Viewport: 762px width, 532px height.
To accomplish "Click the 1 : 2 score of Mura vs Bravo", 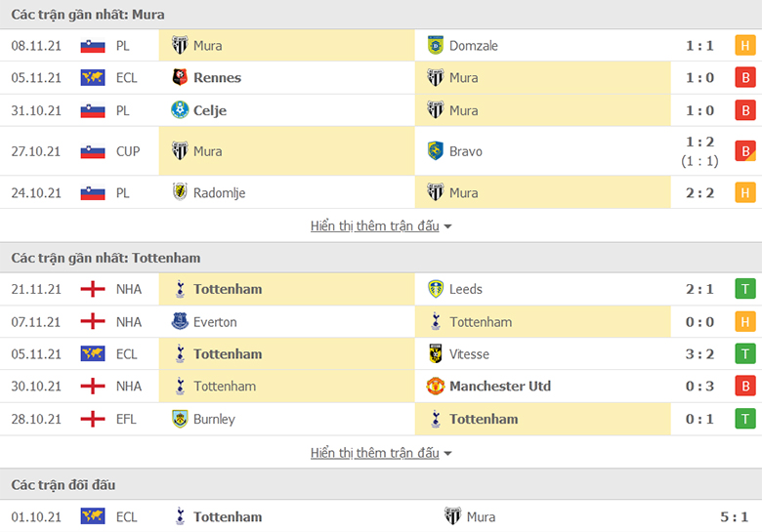I will 699,142.
